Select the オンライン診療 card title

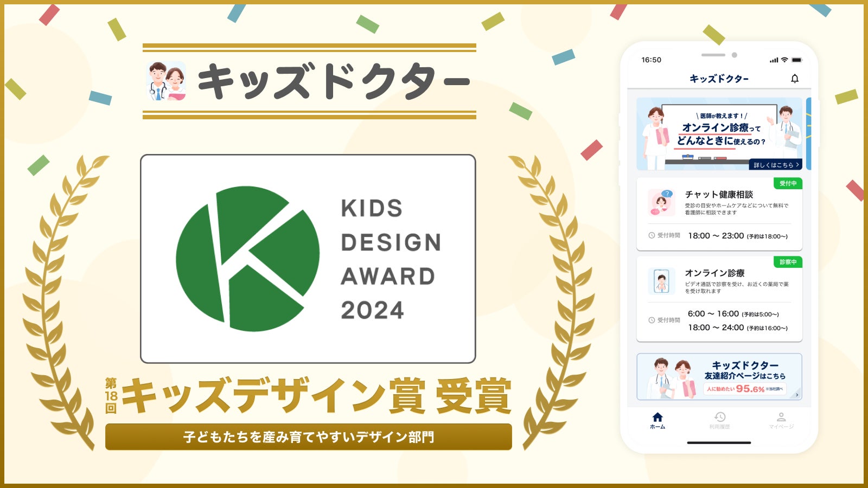pyautogui.click(x=714, y=273)
